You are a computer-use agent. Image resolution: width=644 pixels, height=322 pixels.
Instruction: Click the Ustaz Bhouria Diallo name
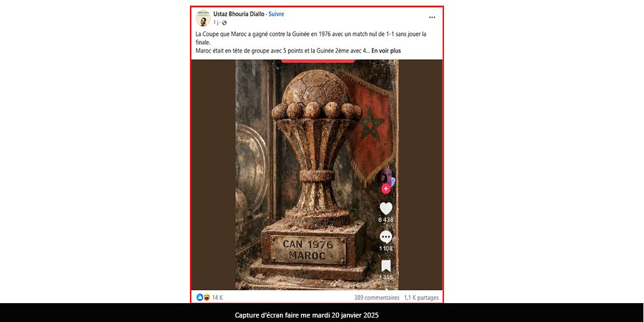click(238, 14)
